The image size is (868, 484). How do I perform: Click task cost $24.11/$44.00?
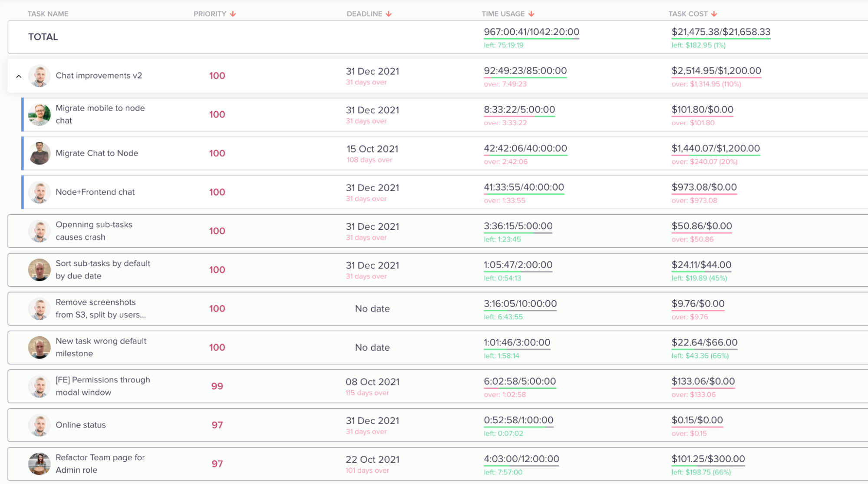pos(701,265)
